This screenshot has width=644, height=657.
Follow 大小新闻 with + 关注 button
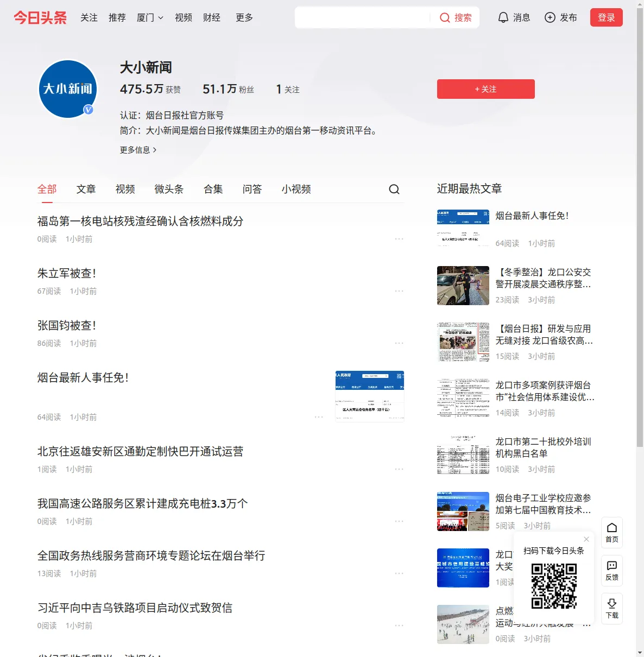pyautogui.click(x=486, y=89)
